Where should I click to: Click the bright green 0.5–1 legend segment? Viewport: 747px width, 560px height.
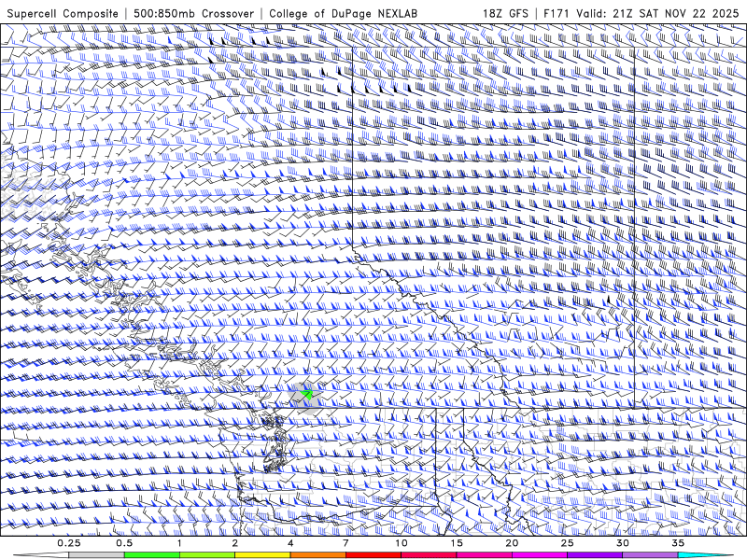click(x=152, y=554)
